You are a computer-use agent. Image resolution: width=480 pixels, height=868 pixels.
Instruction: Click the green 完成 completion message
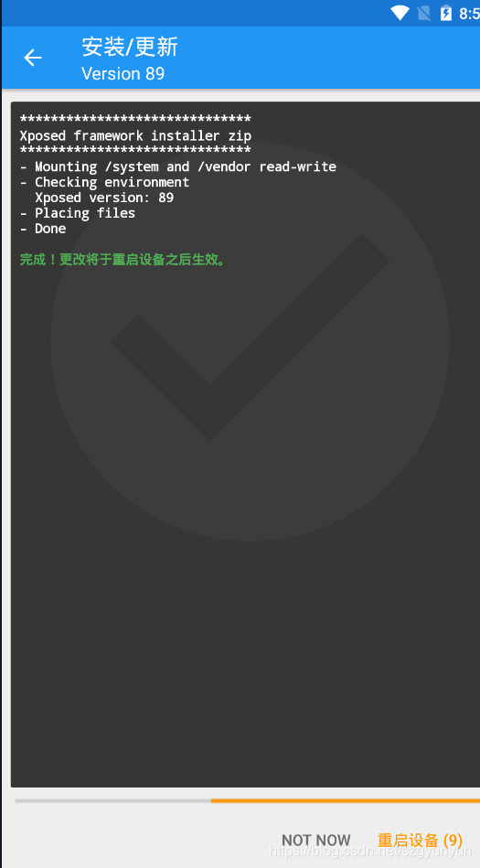123,259
